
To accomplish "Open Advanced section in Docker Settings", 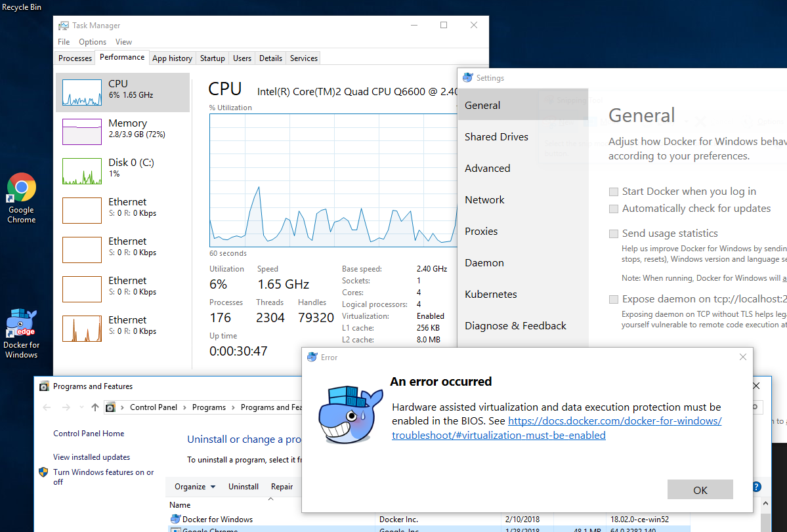I will point(522,169).
